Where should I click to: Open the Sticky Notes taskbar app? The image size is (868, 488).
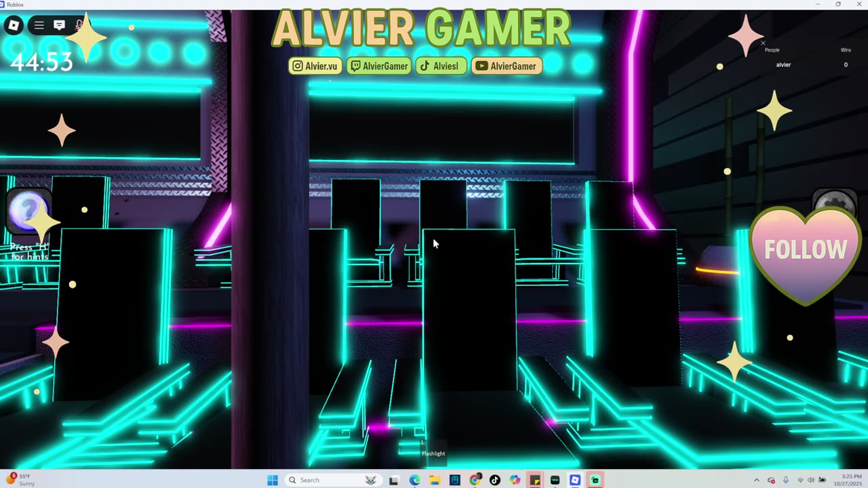pos(535,480)
